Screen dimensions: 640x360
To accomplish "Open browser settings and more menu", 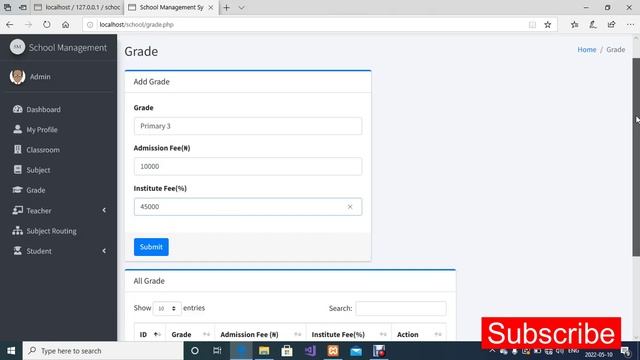I will 630,24.
